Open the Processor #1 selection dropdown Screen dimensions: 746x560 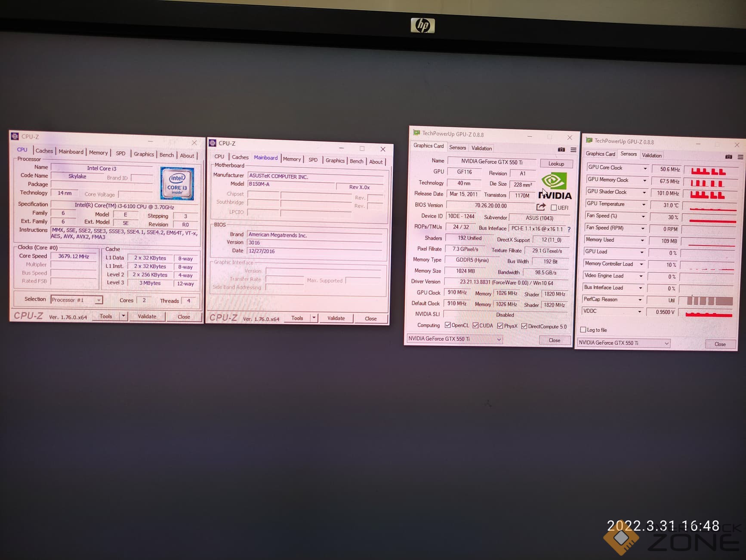click(x=77, y=300)
